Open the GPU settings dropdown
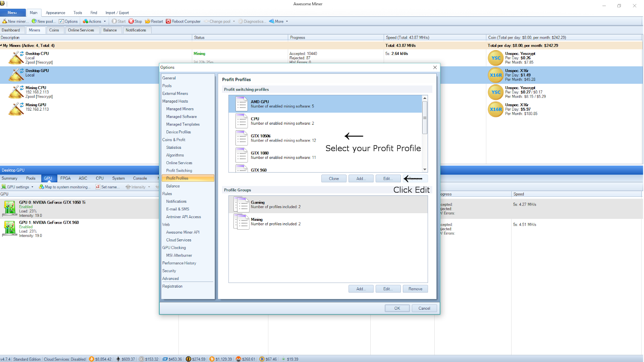This screenshot has width=644, height=362. click(x=32, y=187)
